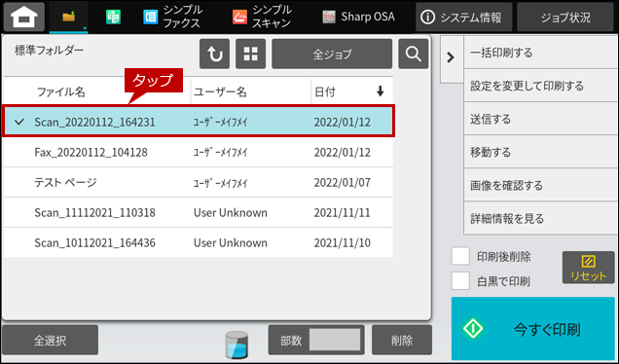This screenshot has height=364, width=619.
Task: Select file テスト ページ
Action: tap(199, 182)
